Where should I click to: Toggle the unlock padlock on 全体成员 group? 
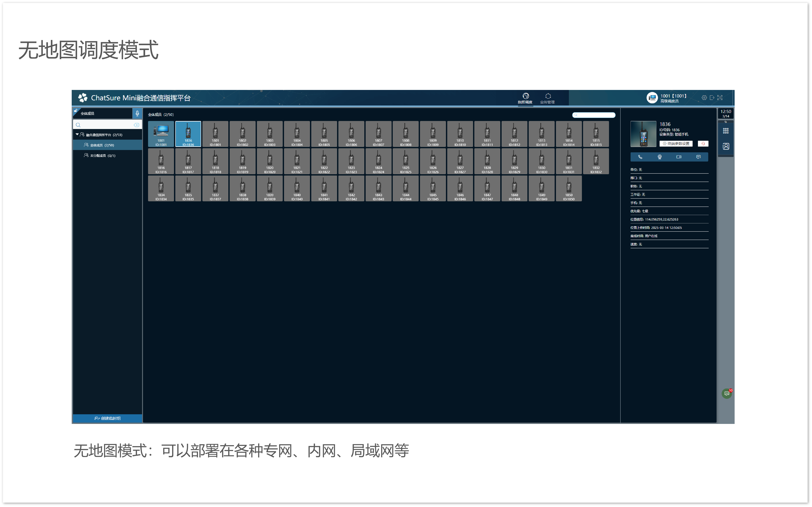76,111
